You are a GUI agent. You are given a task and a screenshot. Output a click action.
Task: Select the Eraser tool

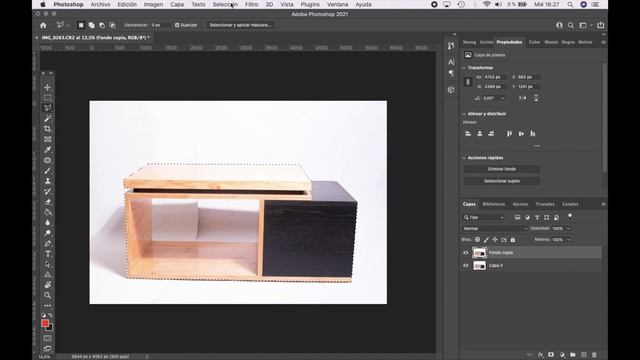click(47, 202)
